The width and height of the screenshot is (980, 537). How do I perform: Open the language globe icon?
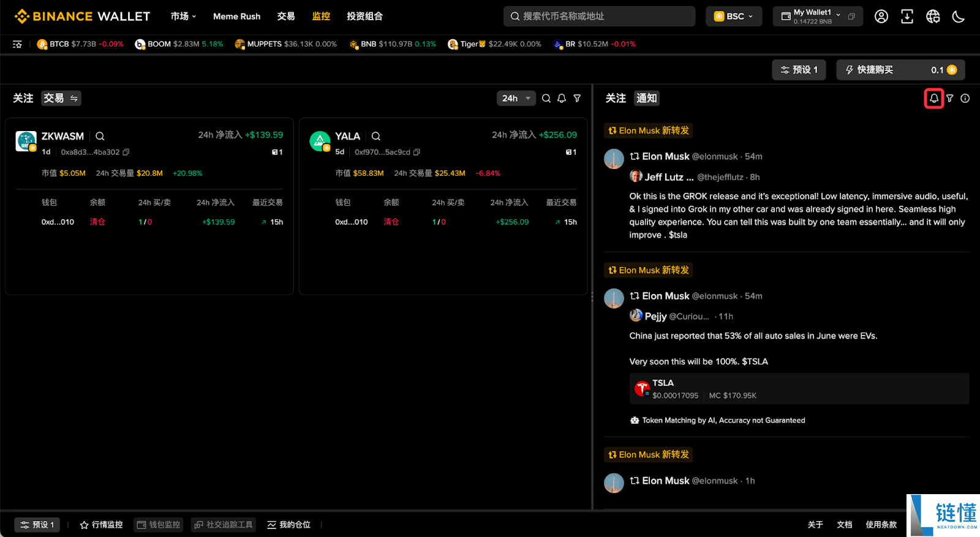(933, 17)
